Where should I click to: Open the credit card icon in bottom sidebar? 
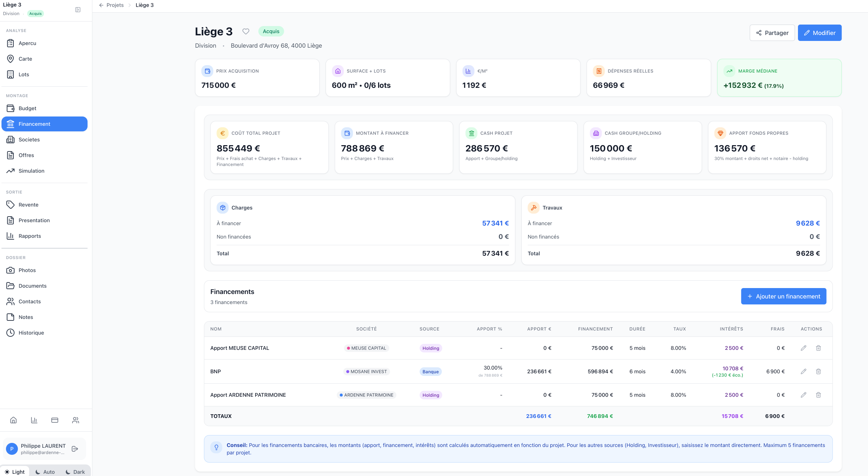point(55,420)
